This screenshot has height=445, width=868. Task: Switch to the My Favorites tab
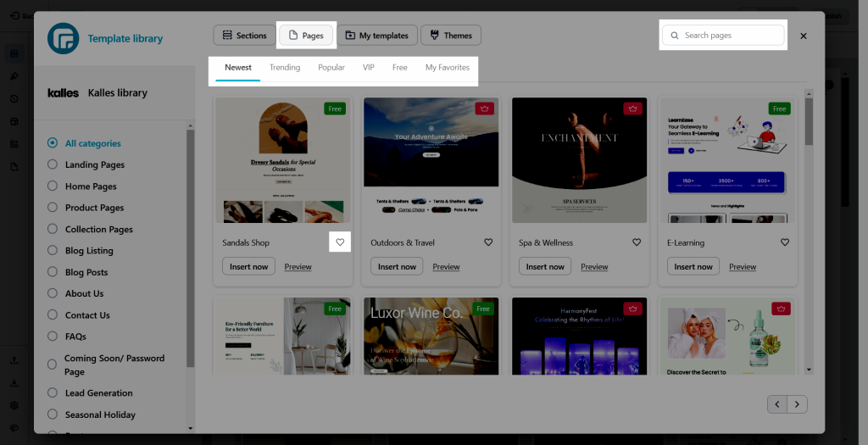(x=448, y=68)
